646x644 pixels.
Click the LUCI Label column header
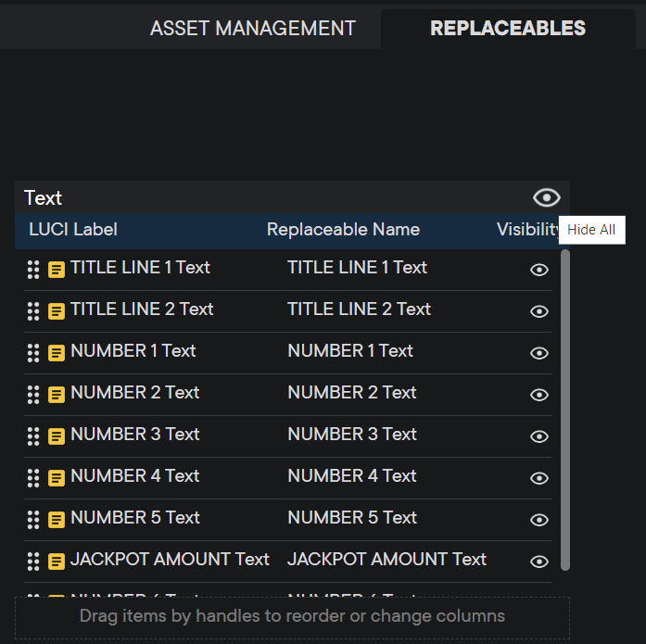(x=73, y=230)
